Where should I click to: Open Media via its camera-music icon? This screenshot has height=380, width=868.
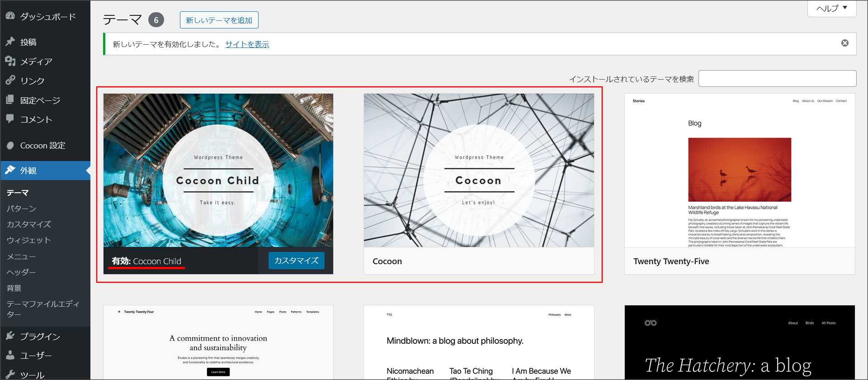(x=10, y=61)
